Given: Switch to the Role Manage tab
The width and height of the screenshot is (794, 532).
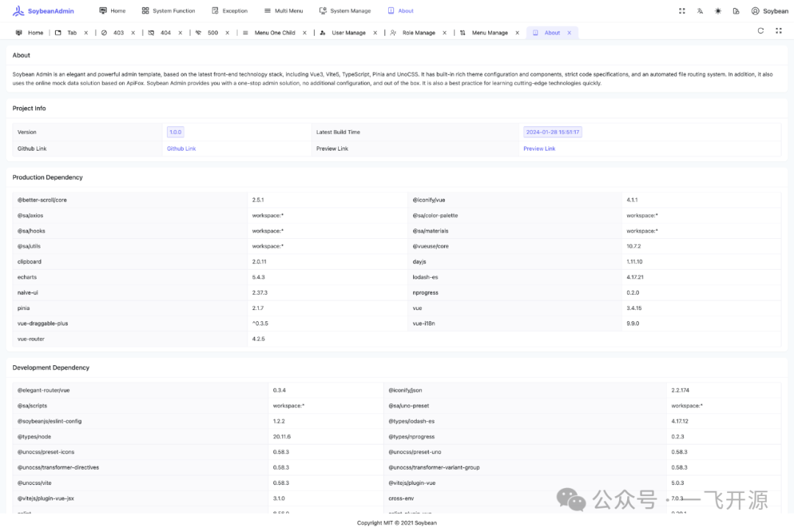Looking at the screenshot, I should pos(418,33).
